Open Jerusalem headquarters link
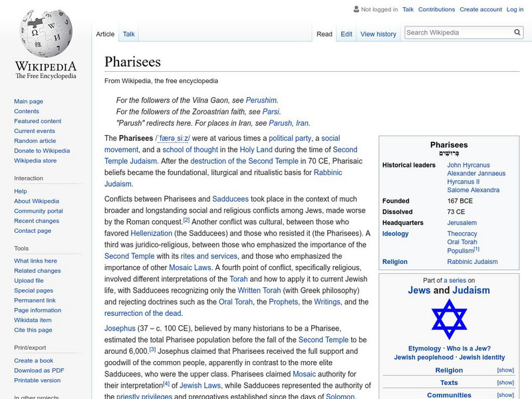The image size is (532, 399). click(x=462, y=223)
